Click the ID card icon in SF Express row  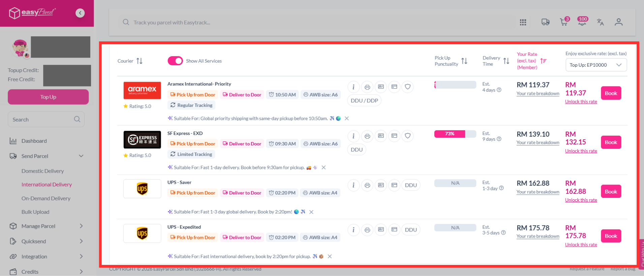[x=381, y=136]
